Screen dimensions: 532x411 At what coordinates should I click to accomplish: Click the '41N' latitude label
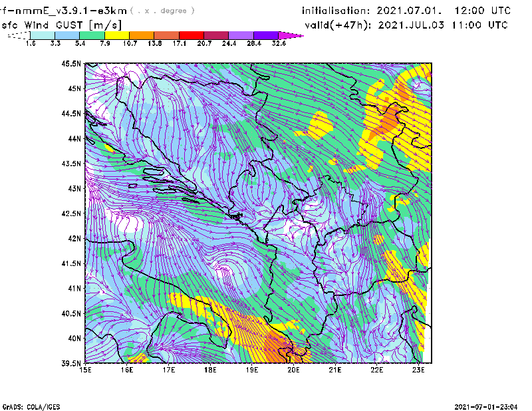(x=74, y=289)
